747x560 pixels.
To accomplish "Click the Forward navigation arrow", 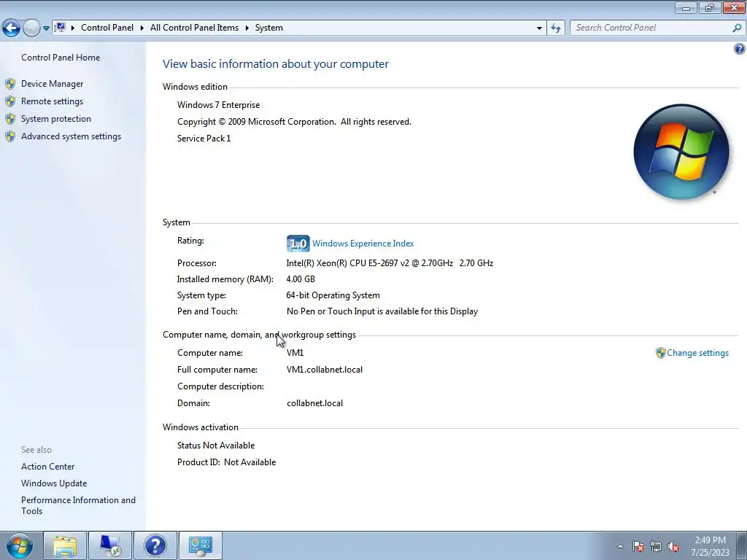I will point(31,28).
